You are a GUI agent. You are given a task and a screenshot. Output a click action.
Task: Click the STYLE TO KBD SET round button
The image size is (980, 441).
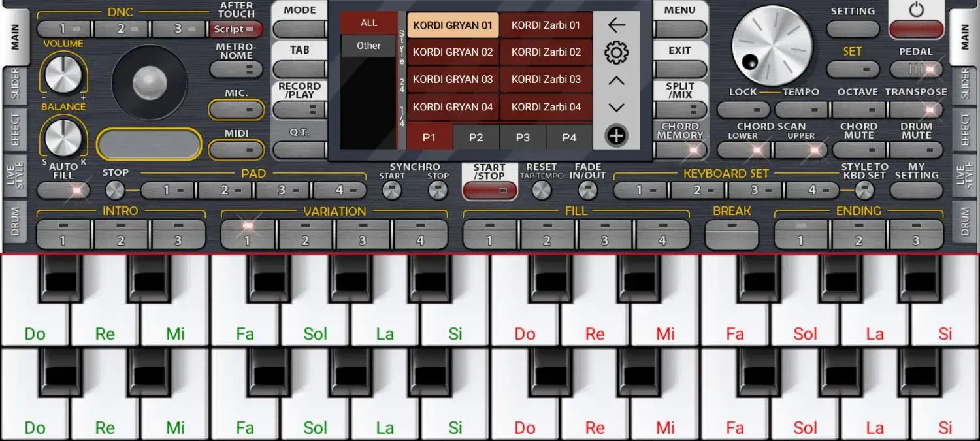point(864,190)
